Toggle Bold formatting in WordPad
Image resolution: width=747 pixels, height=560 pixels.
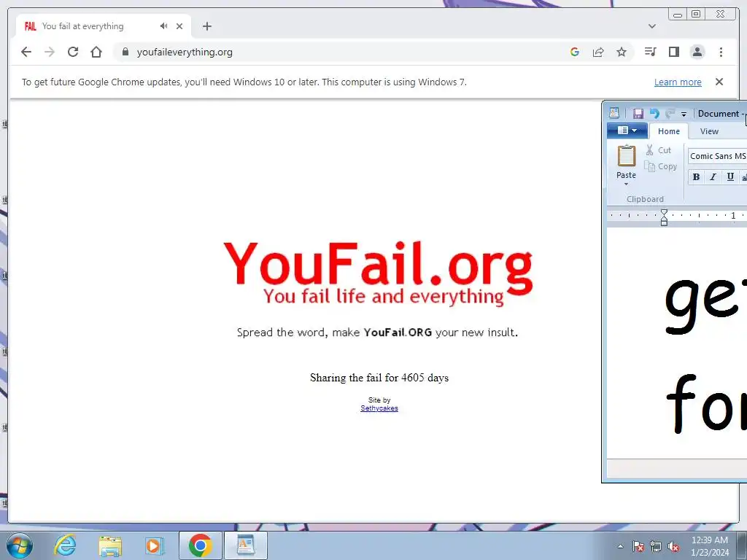pos(696,176)
